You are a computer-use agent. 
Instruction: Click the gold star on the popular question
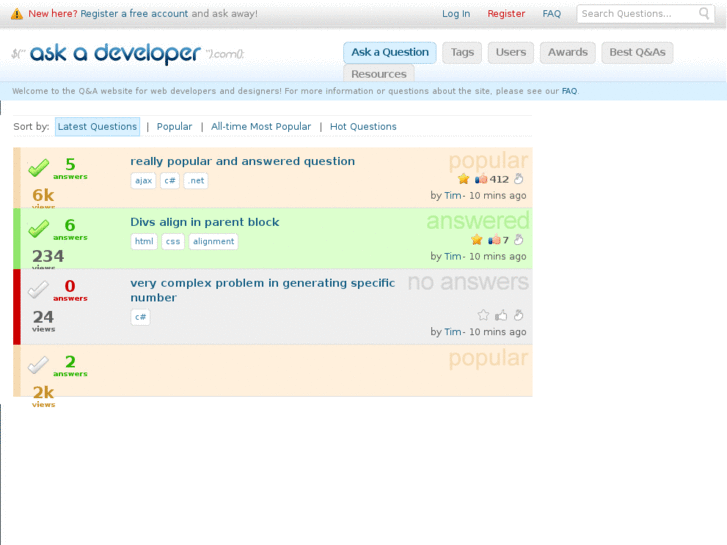click(x=464, y=179)
